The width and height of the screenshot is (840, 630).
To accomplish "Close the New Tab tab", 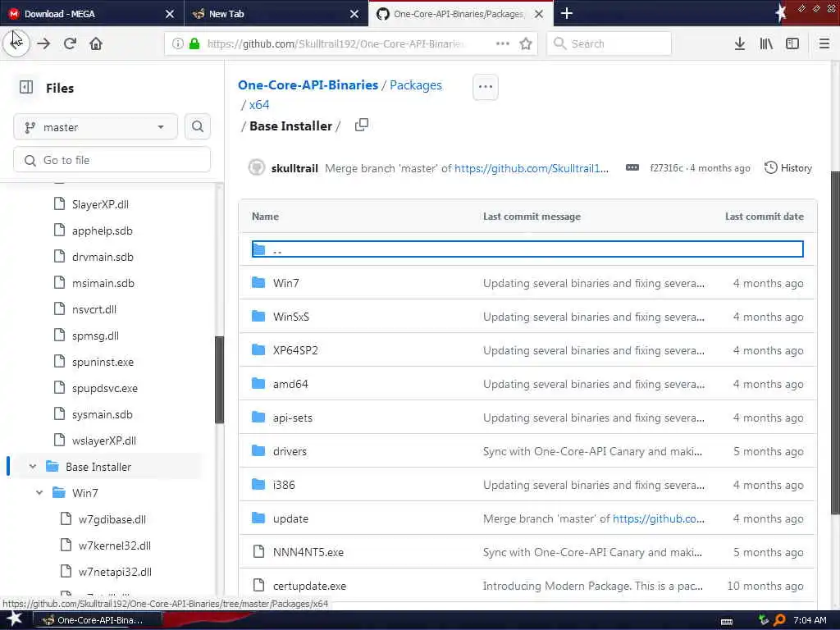I will click(354, 14).
